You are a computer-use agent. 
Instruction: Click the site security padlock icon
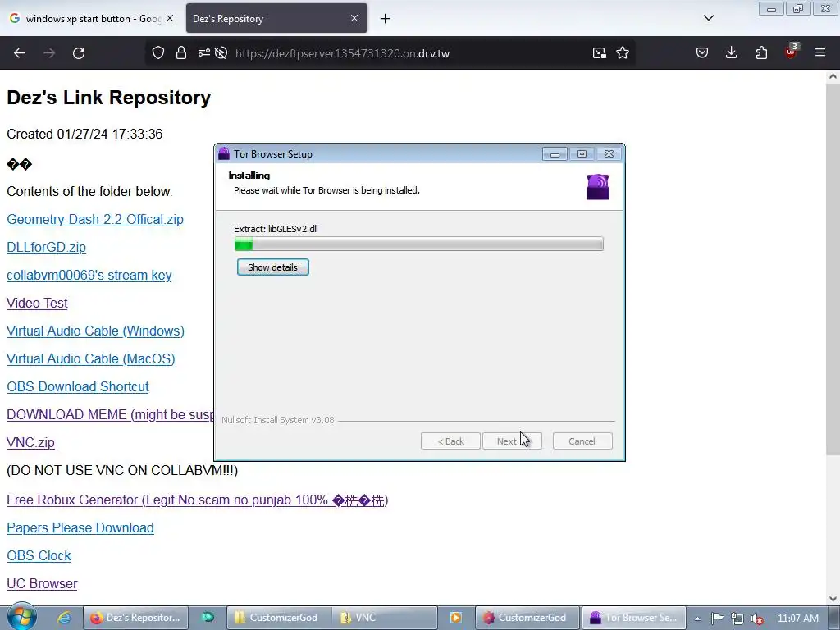coord(181,53)
